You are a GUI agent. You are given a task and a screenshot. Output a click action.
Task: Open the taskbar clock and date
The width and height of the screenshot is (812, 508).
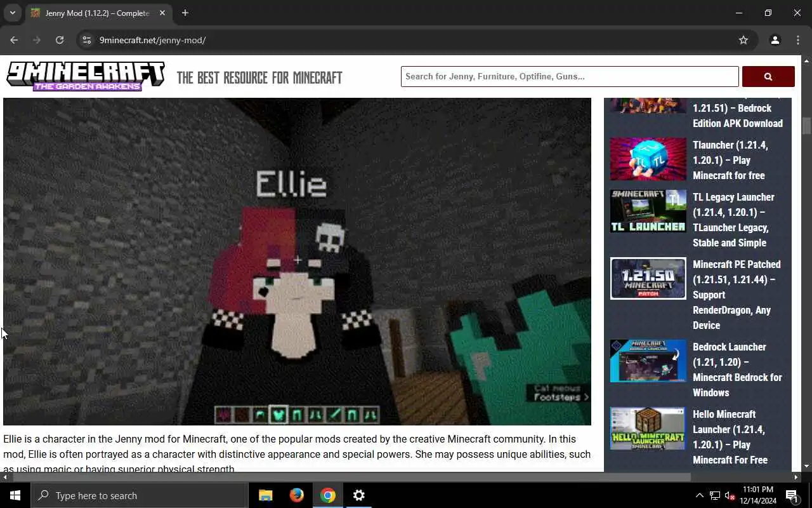[x=759, y=495]
